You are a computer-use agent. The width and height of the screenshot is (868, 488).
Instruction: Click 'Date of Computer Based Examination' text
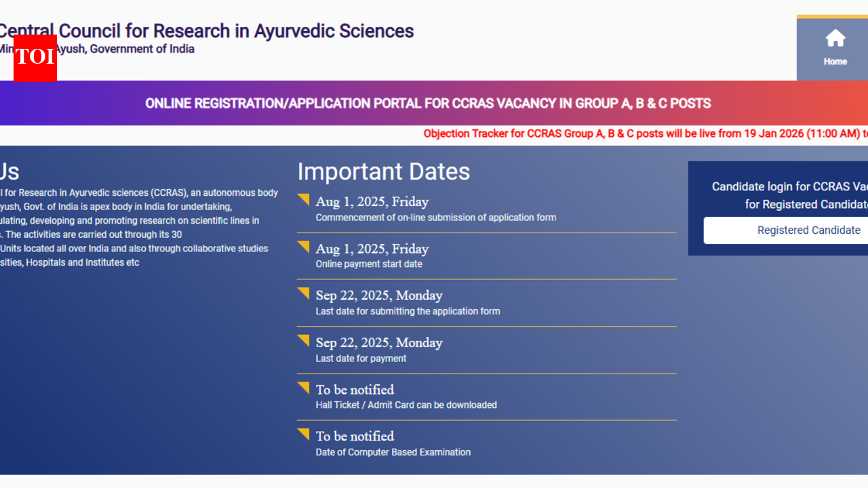[x=393, y=452]
